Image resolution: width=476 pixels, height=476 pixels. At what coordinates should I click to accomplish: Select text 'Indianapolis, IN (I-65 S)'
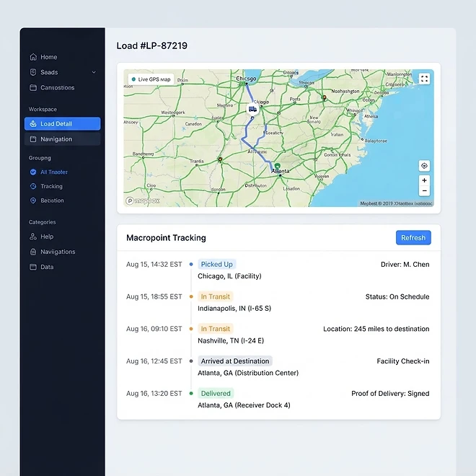tap(234, 309)
